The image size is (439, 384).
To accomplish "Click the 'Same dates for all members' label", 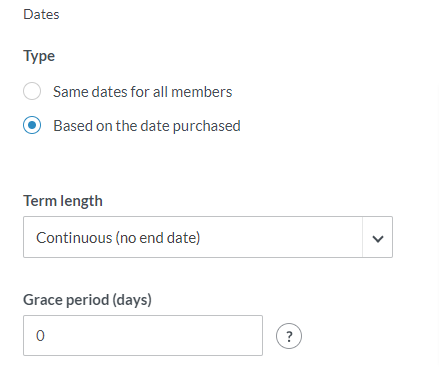I will pyautogui.click(x=142, y=92).
